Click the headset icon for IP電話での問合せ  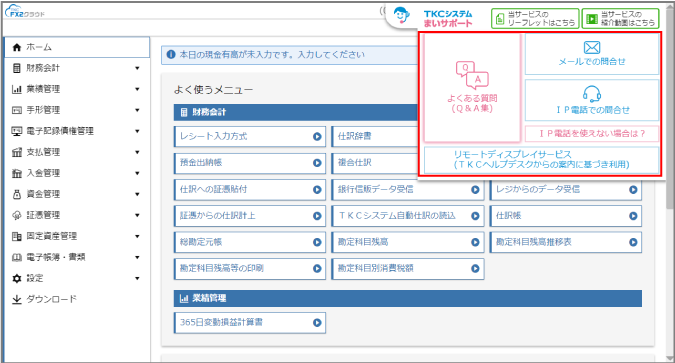pyautogui.click(x=592, y=93)
